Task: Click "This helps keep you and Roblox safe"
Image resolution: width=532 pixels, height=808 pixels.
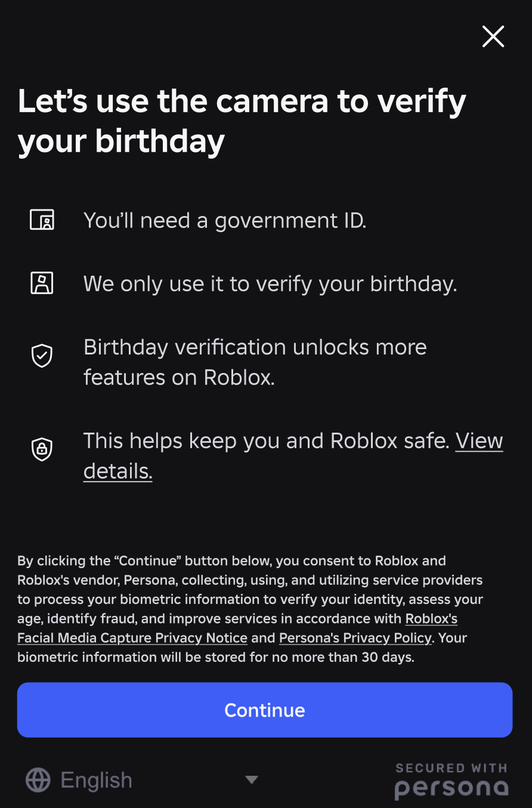Action: [x=266, y=441]
